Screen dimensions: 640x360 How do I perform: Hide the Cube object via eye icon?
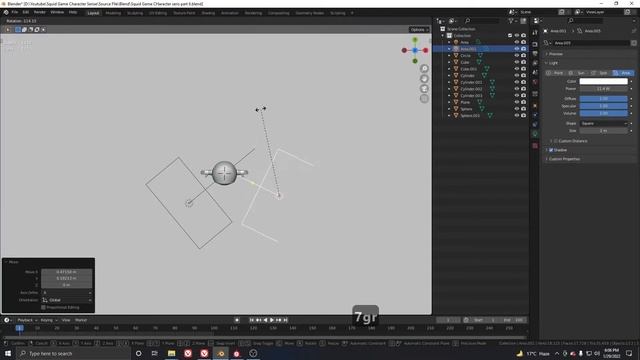pos(517,62)
